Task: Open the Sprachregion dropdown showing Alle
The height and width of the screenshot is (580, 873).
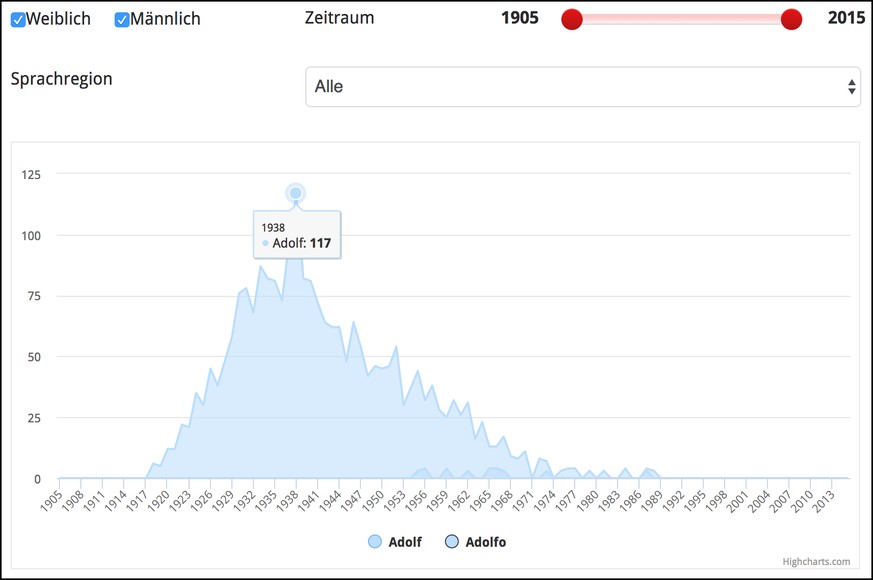Action: 582,87
